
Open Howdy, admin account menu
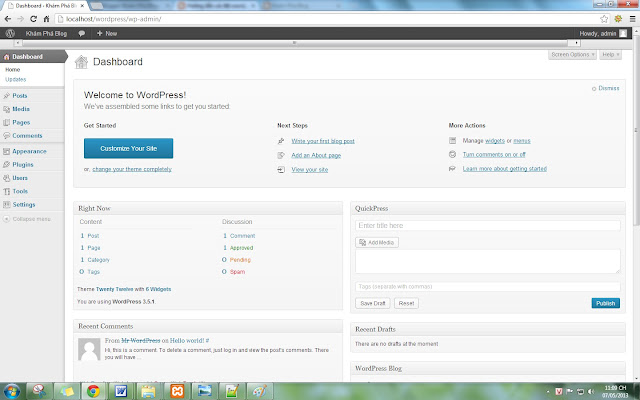(x=598, y=33)
